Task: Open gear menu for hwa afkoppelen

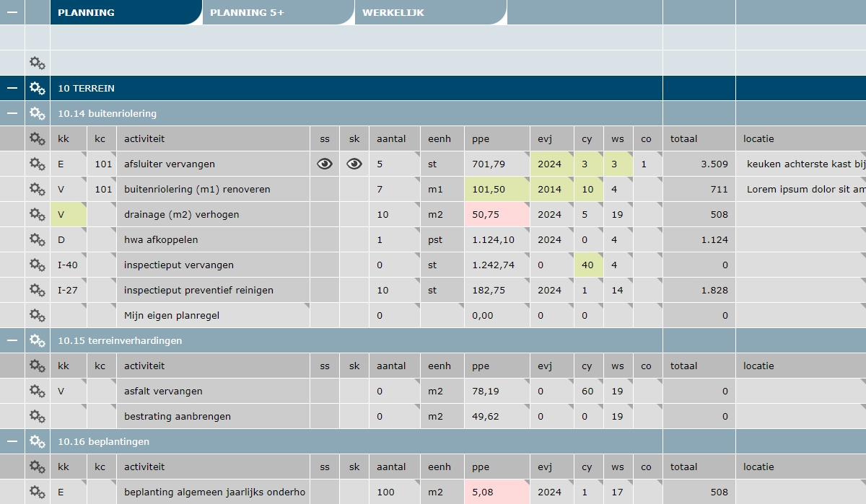Action: point(38,239)
